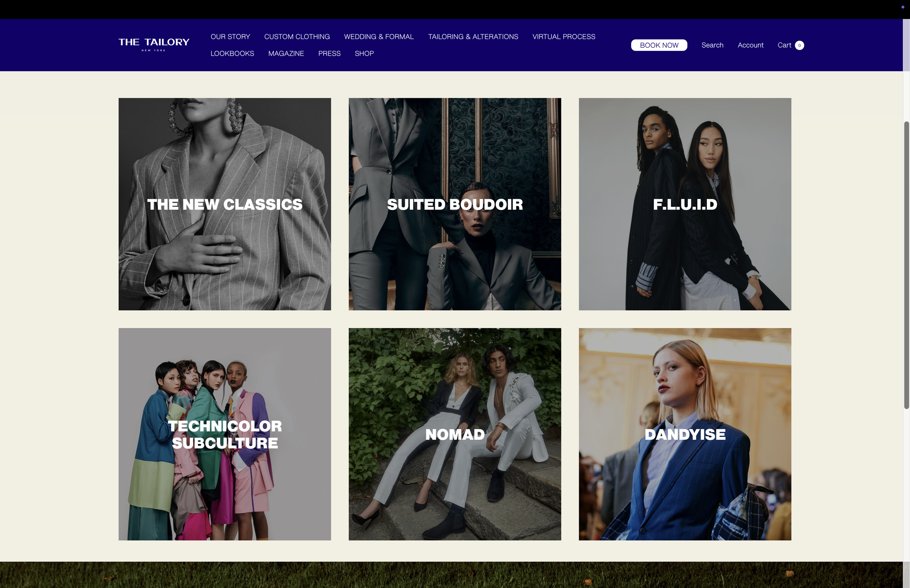View the Nomad lookbook tile
The image size is (910, 588).
pyautogui.click(x=455, y=434)
